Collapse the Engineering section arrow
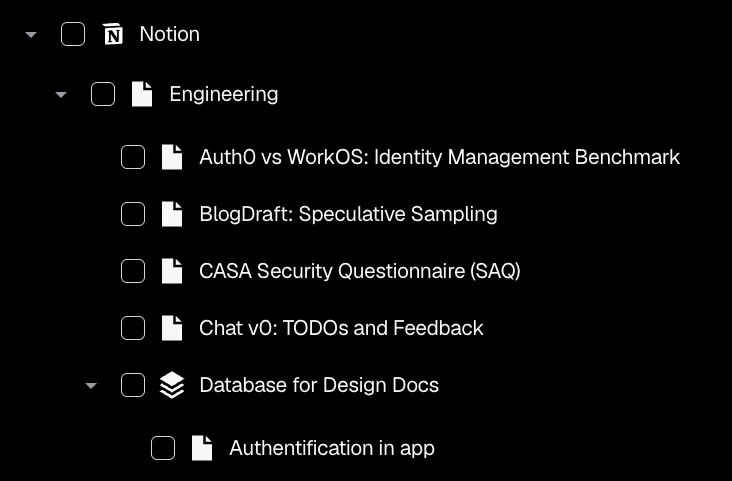The image size is (732, 481). pos(61,95)
